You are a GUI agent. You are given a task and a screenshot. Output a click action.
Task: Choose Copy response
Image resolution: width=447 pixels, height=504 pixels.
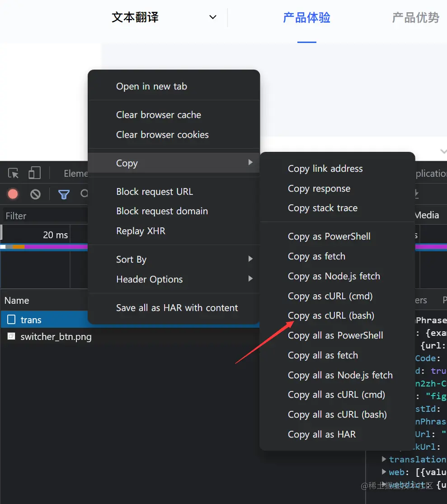(338, 188)
